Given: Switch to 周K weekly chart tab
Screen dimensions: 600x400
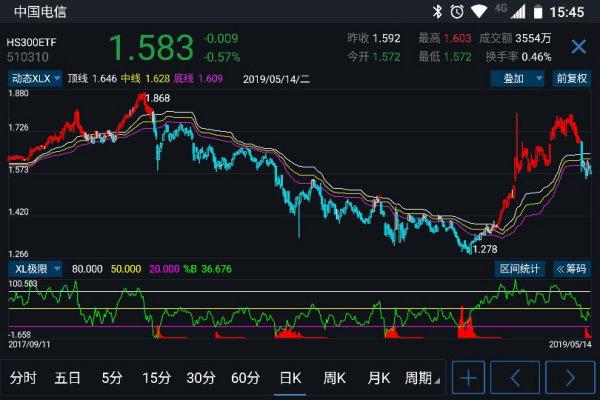Looking at the screenshot, I should click(x=334, y=378).
